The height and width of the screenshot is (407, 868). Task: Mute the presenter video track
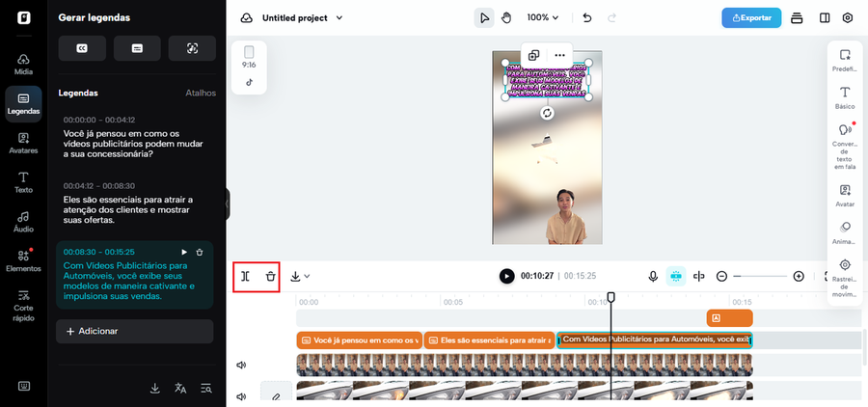(x=241, y=365)
